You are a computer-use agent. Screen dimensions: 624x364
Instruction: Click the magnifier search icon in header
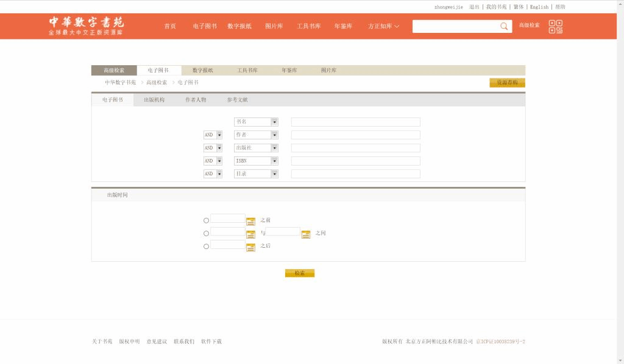(x=504, y=26)
